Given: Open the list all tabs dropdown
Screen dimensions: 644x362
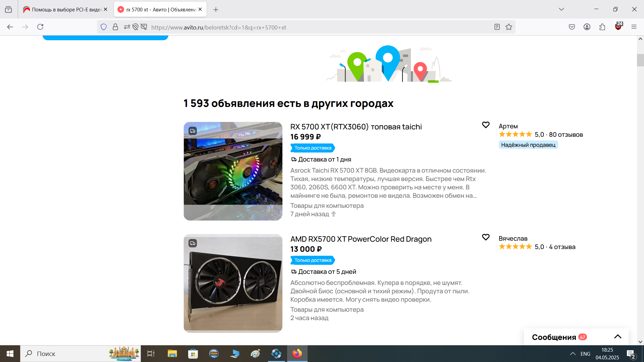Looking at the screenshot, I should point(561,9).
